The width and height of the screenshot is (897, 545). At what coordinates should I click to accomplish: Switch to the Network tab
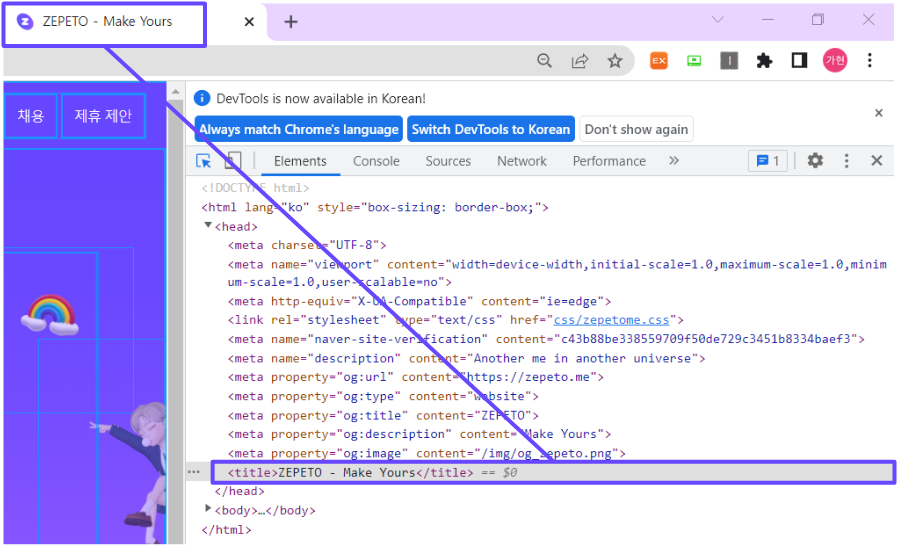522,161
